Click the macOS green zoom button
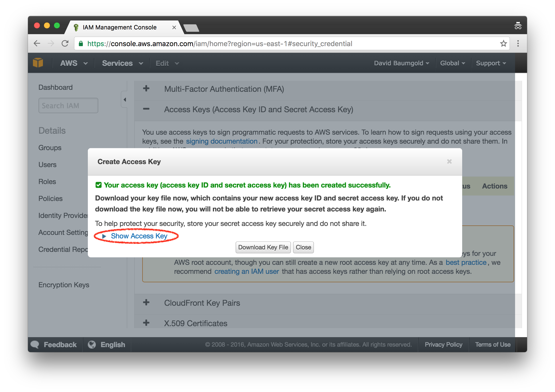Screen dimensions: 555x392 [x=57, y=26]
